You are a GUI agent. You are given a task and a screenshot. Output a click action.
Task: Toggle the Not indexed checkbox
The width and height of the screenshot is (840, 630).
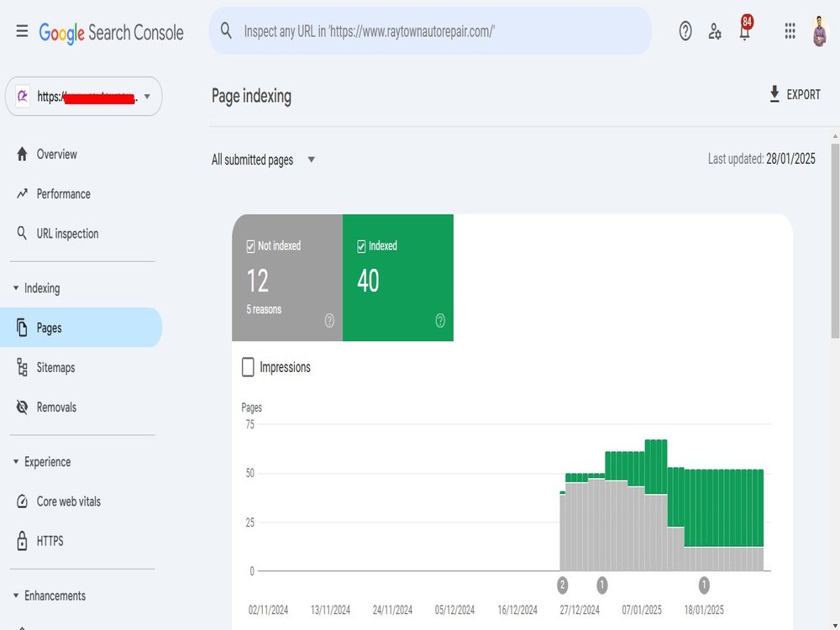tap(250, 246)
